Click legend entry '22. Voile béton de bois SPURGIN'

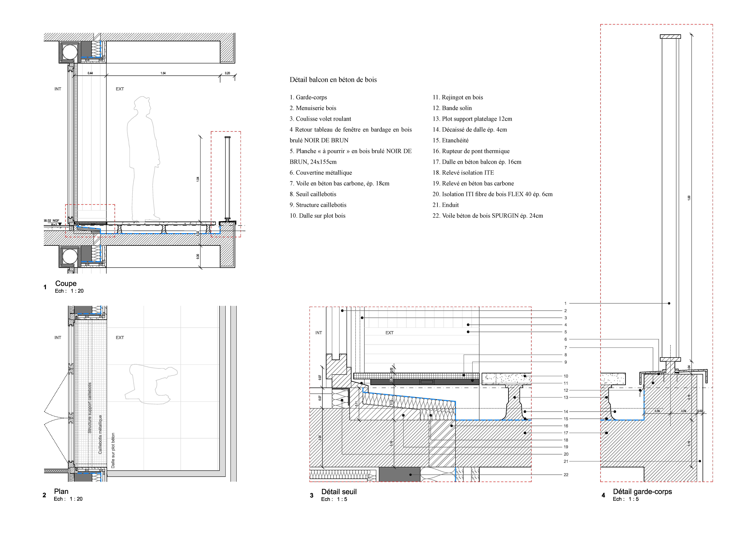coord(488,215)
